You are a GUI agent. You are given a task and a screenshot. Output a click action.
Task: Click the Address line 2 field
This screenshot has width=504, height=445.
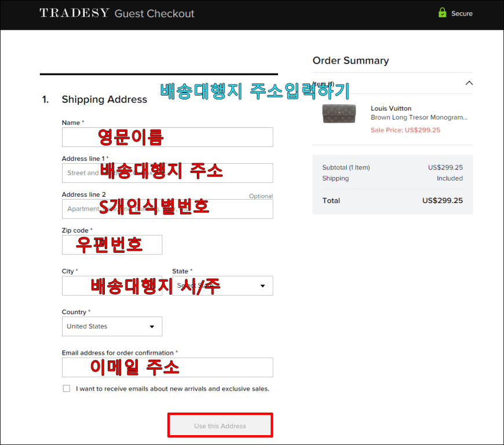pos(167,209)
